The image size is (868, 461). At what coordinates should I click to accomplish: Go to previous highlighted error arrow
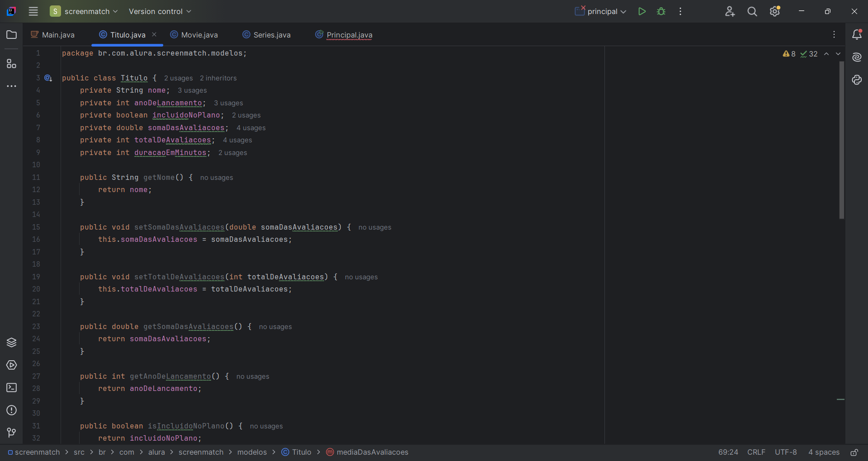point(826,54)
